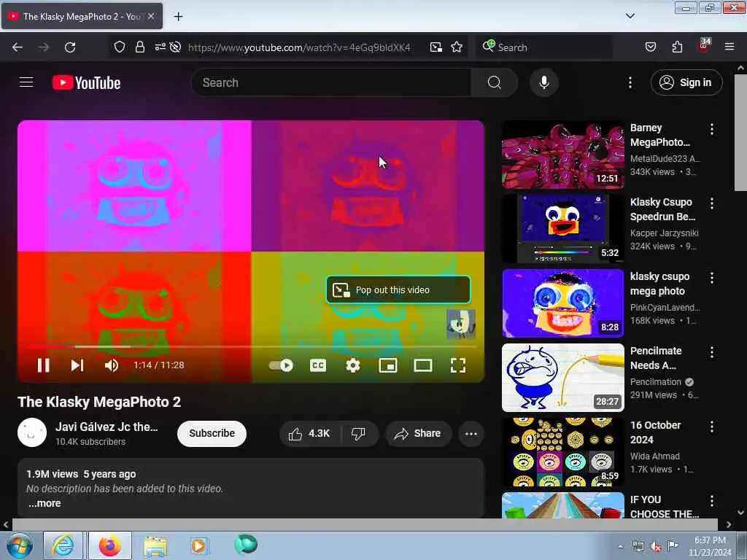
Task: Click address bar URL
Action: (299, 47)
